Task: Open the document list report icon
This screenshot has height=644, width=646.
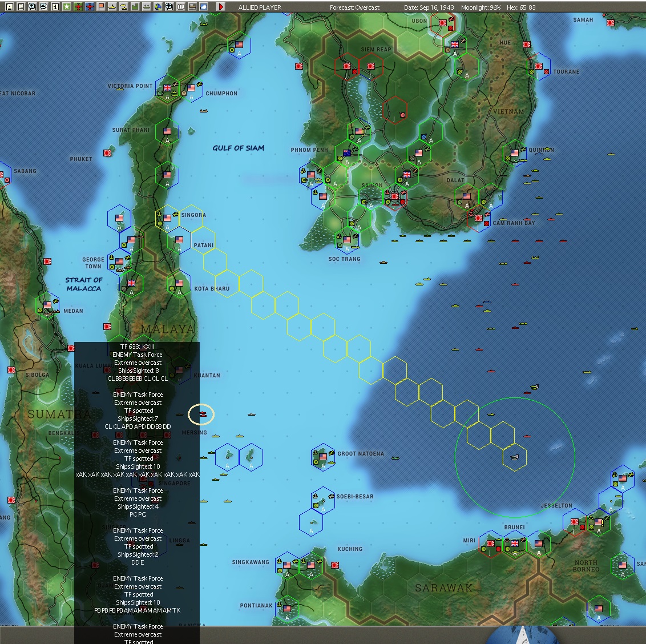Action: [21, 7]
